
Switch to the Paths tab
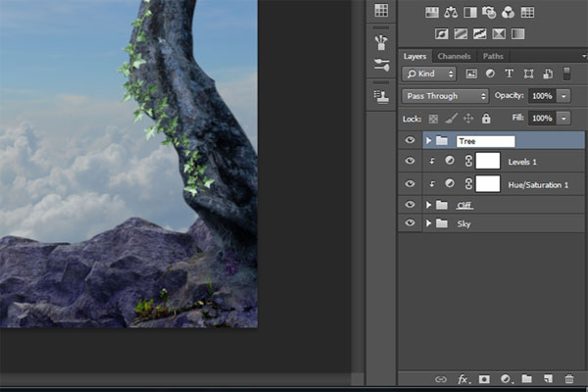point(493,57)
